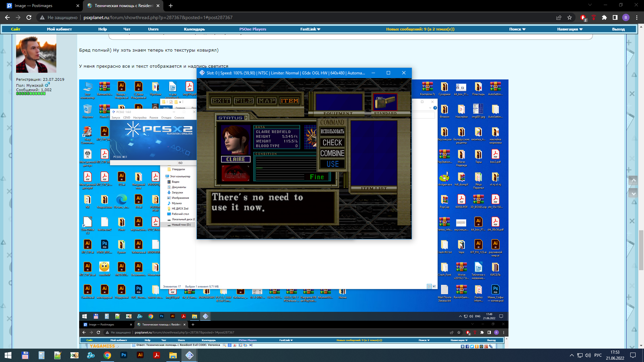Switch the input language from 'РУС'
The height and width of the screenshot is (362, 644).
point(598,355)
